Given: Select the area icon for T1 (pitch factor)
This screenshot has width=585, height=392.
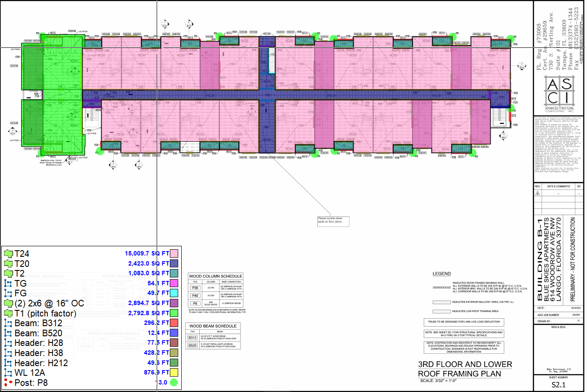Looking at the screenshot, I should (8, 313).
